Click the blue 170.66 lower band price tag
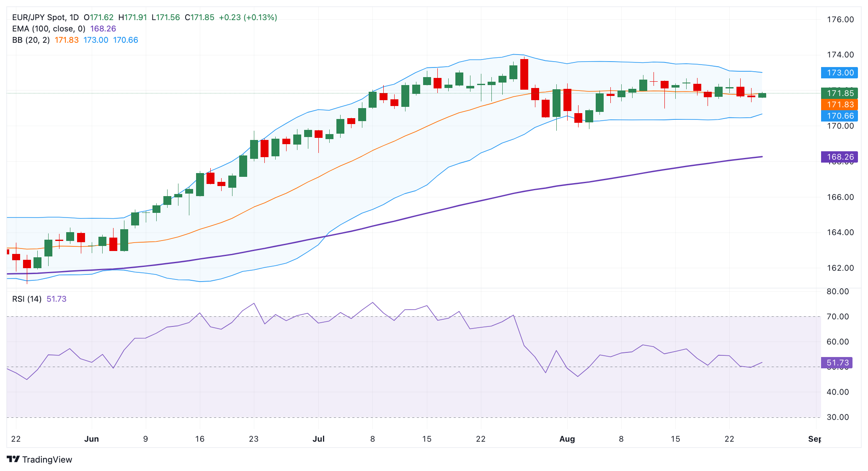The height and width of the screenshot is (471, 868). tap(840, 116)
